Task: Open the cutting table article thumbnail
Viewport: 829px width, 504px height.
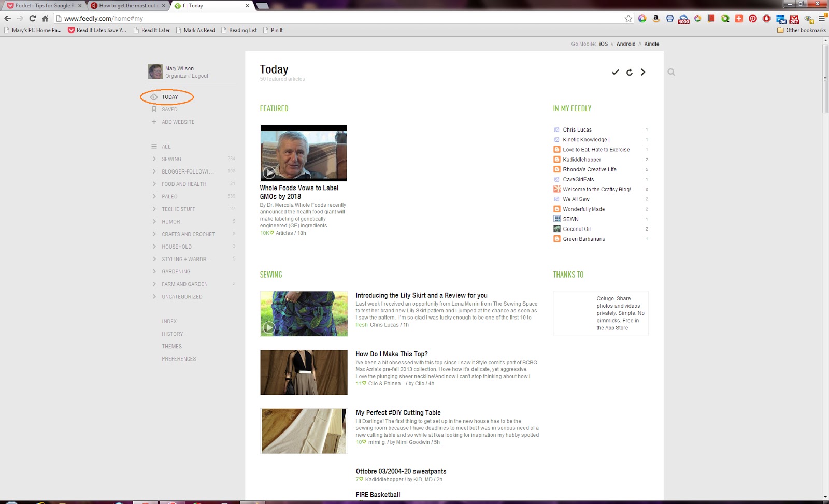Action: (x=304, y=431)
